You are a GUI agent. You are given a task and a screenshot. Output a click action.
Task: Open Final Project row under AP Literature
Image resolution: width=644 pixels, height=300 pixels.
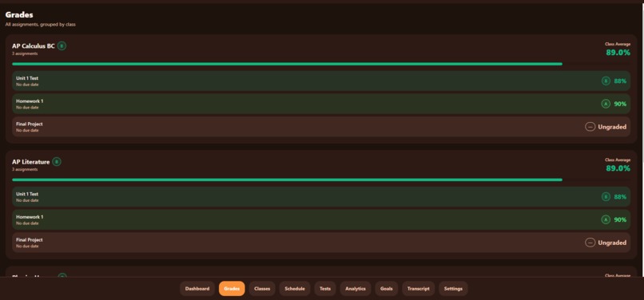[321, 243]
